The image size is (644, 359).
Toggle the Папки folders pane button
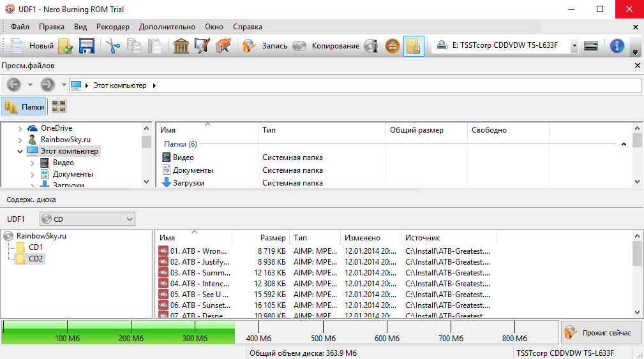pyautogui.click(x=24, y=106)
